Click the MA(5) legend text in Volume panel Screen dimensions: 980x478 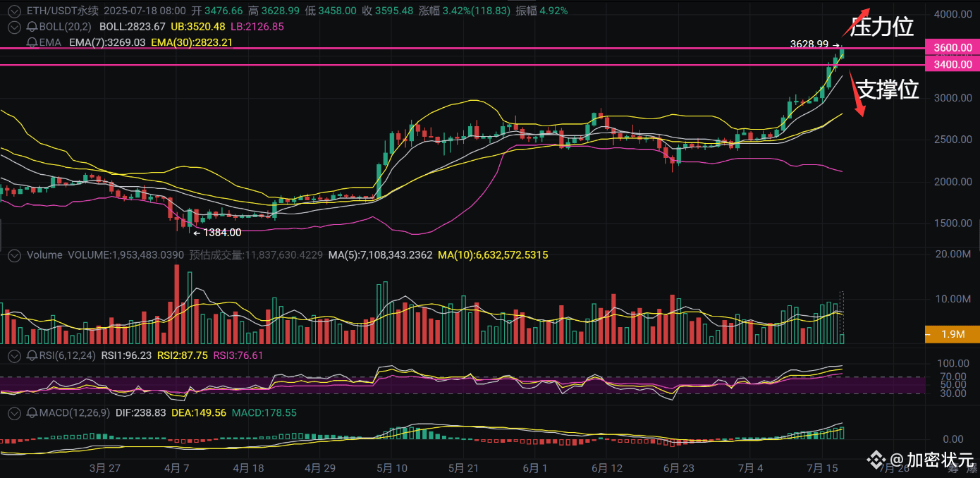pyautogui.click(x=381, y=255)
